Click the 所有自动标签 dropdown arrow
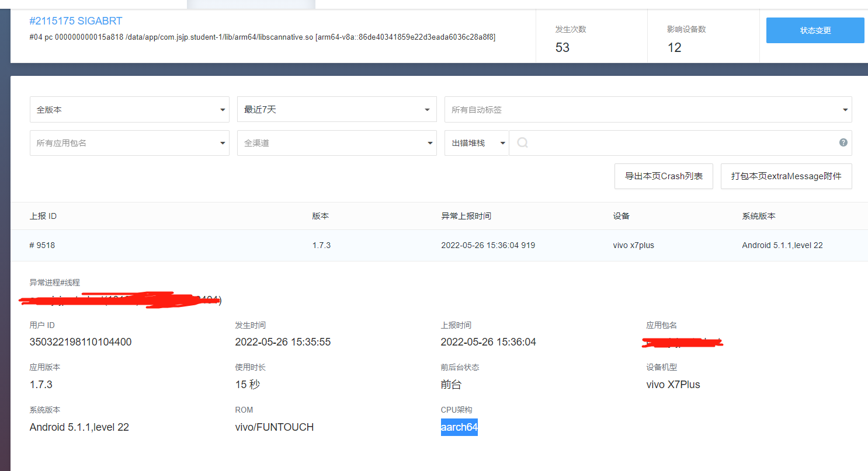Screen dimensions: 868x471 pyautogui.click(x=845, y=110)
